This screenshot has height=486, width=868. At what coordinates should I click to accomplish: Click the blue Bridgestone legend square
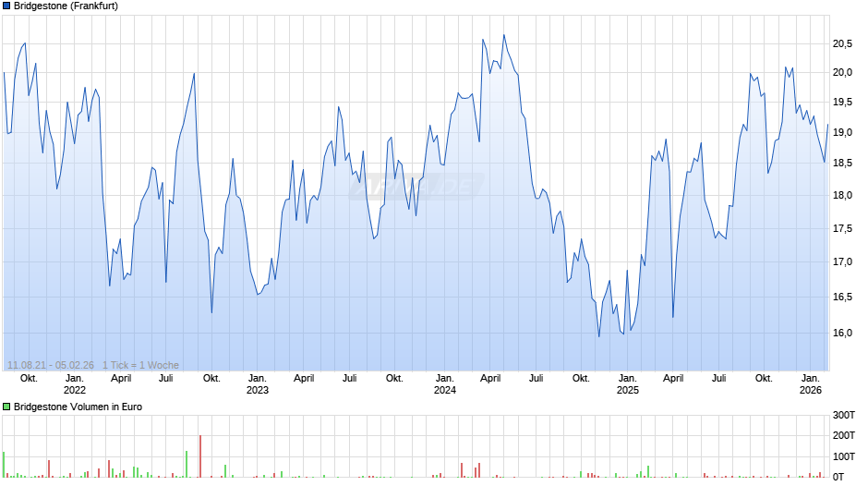tap(6, 6)
